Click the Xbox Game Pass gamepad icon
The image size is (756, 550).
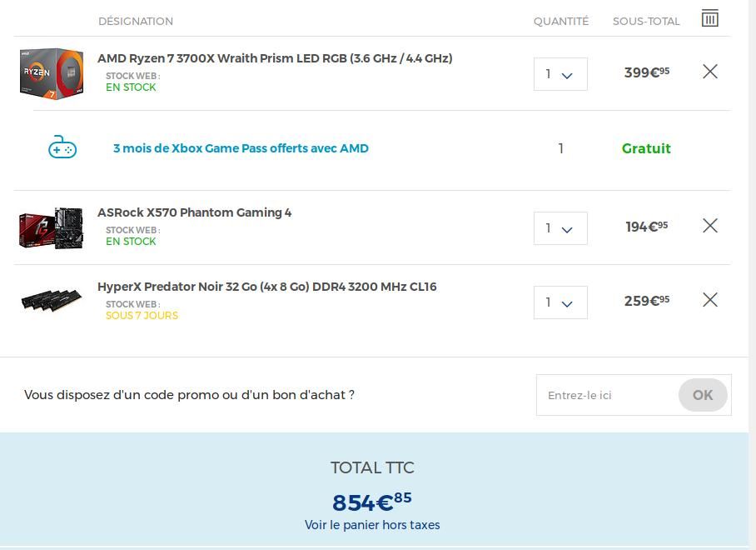pyautogui.click(x=62, y=147)
